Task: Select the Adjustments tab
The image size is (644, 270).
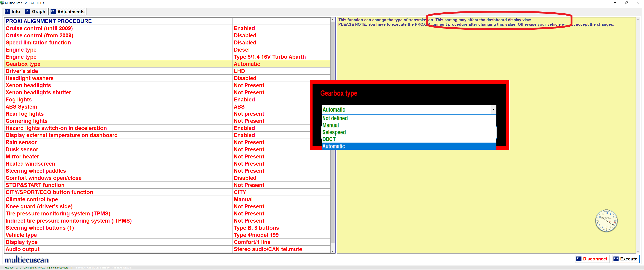Action: [x=68, y=11]
